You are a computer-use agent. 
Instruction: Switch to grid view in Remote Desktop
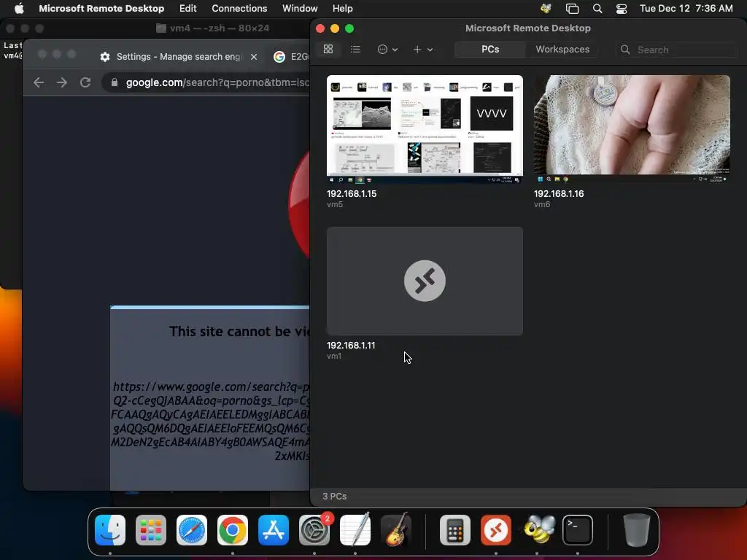[x=328, y=50]
